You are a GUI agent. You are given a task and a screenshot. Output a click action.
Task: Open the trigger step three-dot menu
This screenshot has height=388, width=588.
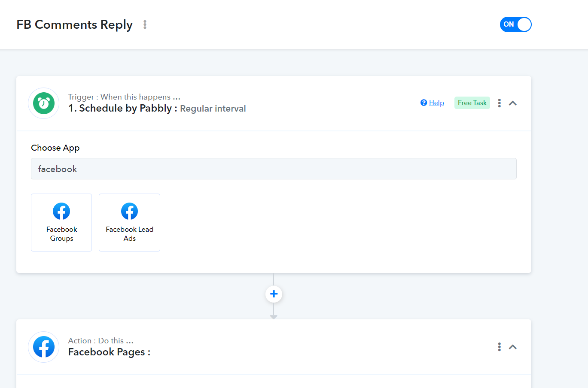(x=499, y=103)
